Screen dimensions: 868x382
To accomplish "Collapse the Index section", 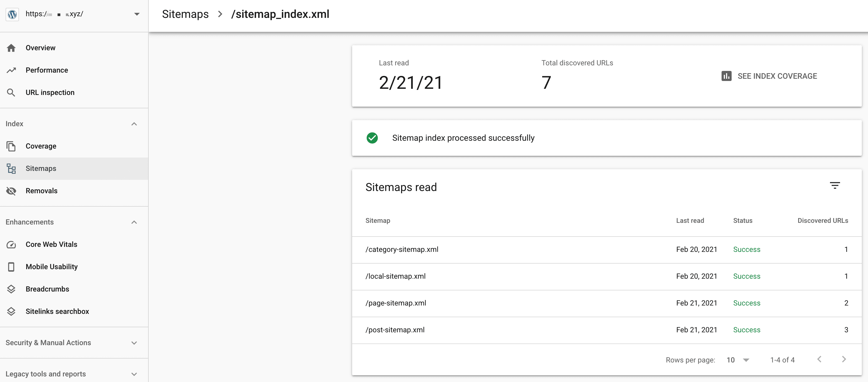I will 134,124.
